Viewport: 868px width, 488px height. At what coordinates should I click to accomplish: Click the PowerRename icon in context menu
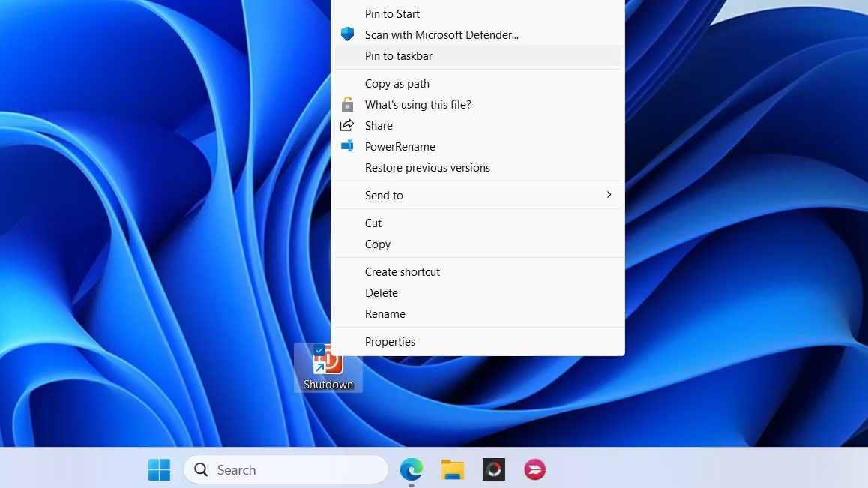point(347,147)
